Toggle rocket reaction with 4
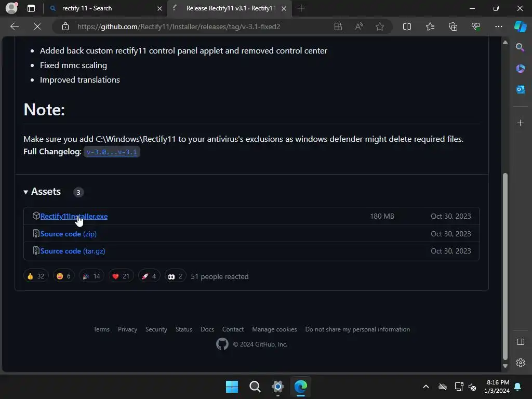This screenshot has height=399, width=532. point(149,276)
